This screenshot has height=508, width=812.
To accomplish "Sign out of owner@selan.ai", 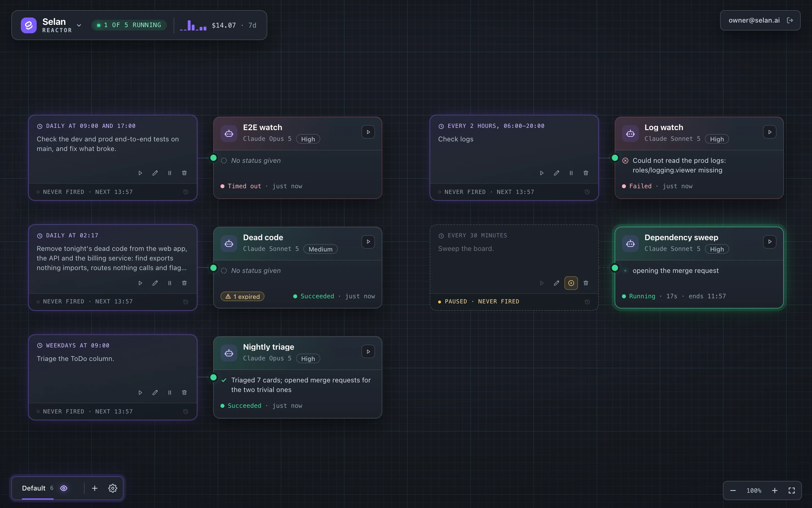I will [x=790, y=20].
